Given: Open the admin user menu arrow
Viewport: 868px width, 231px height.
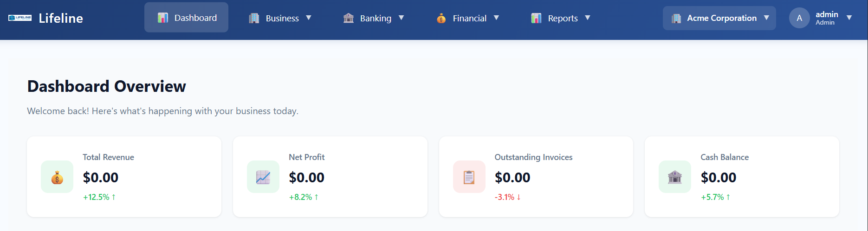Looking at the screenshot, I should 849,18.
